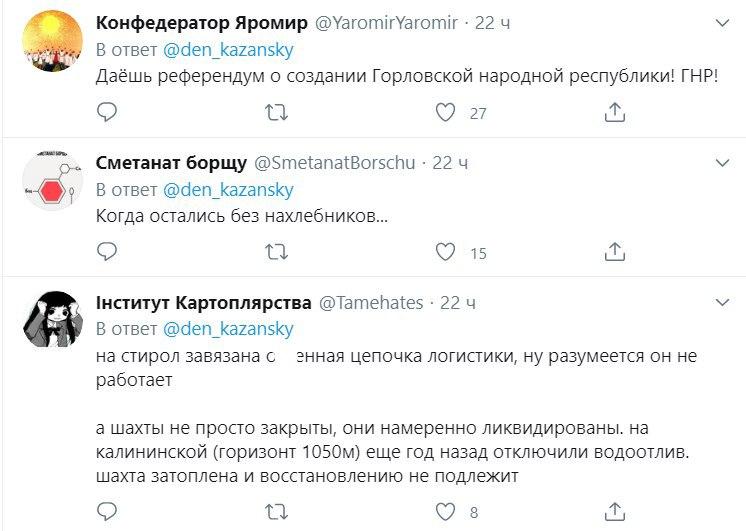This screenshot has height=531, width=746.
Task: Open @den_kazansky link in the first tweet
Action: [229, 48]
